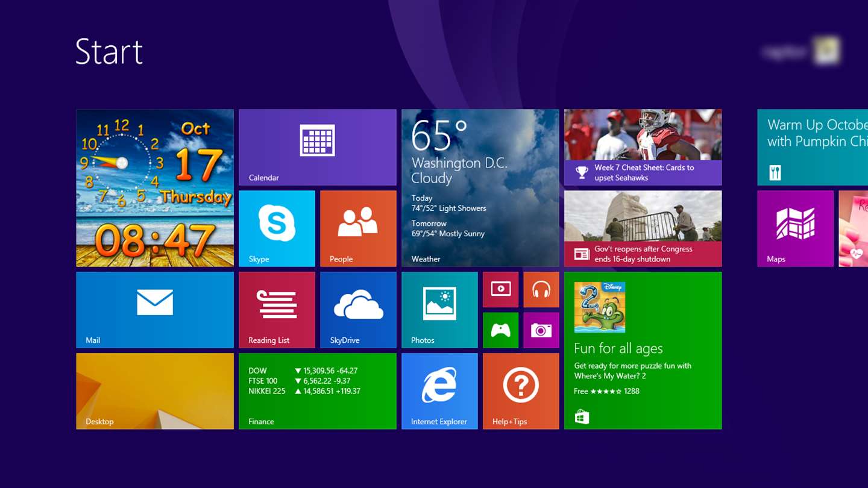This screenshot has width=868, height=488.
Task: Open Food & Drink tile 'Warm Up October'
Action: tap(813, 148)
